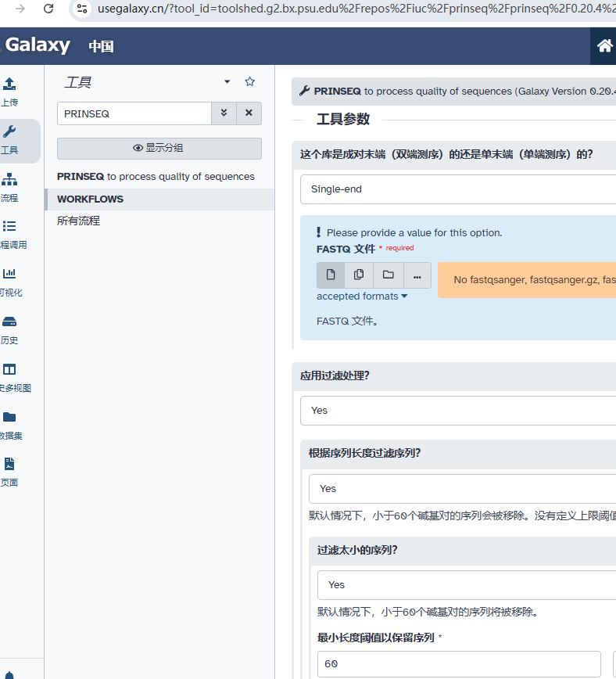Open the Upload (上传) sidebar item

pyautogui.click(x=9, y=92)
